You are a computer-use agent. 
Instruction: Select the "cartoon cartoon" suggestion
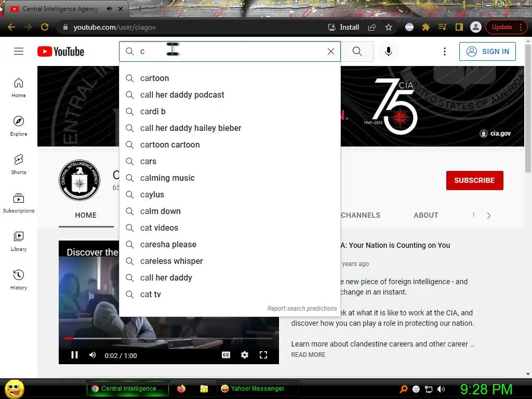[x=230, y=144]
